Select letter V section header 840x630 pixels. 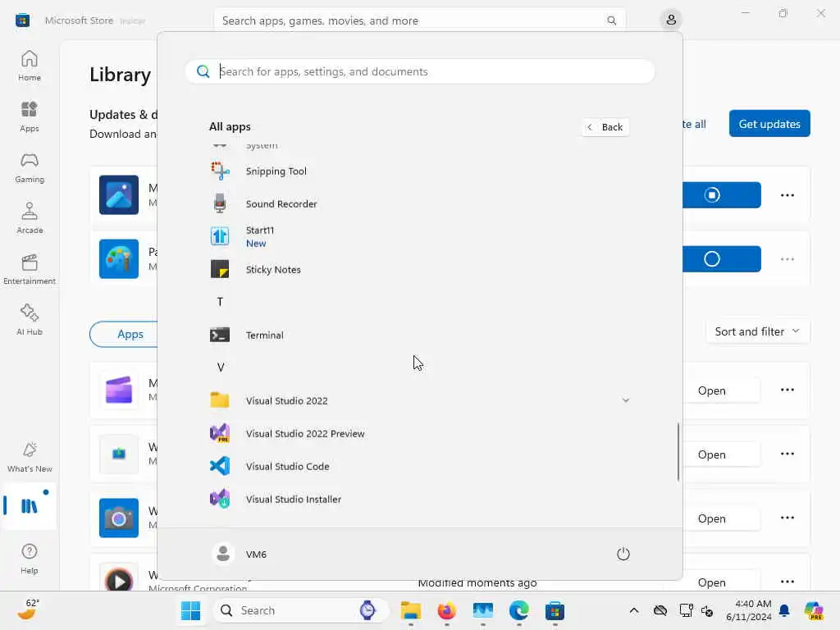220,367
